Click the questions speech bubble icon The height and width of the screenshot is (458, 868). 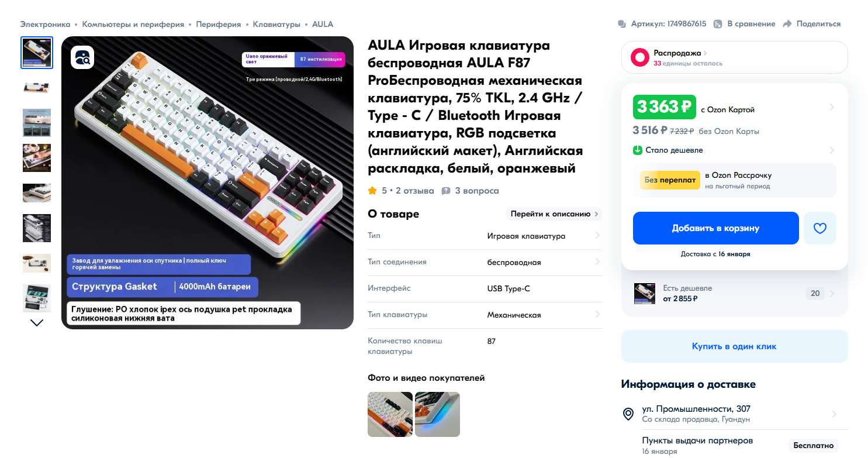[x=446, y=191]
